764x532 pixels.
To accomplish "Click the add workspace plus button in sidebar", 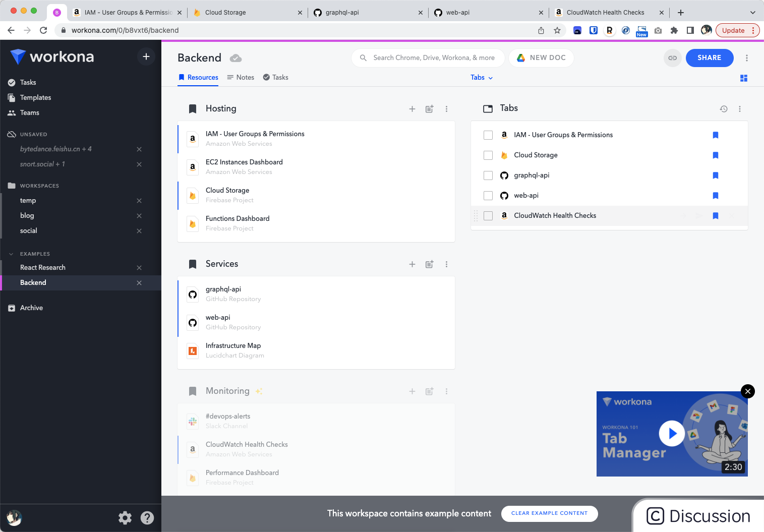I will 146,56.
